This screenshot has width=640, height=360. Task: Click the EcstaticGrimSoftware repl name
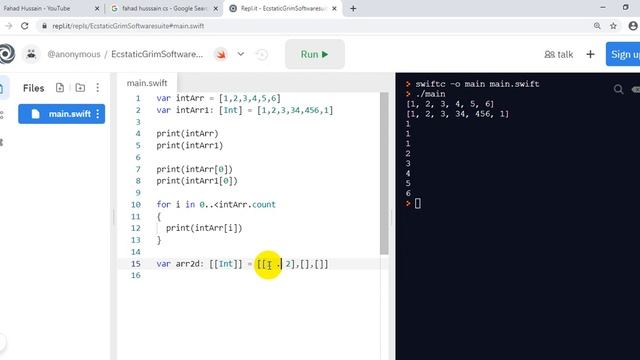pos(157,54)
